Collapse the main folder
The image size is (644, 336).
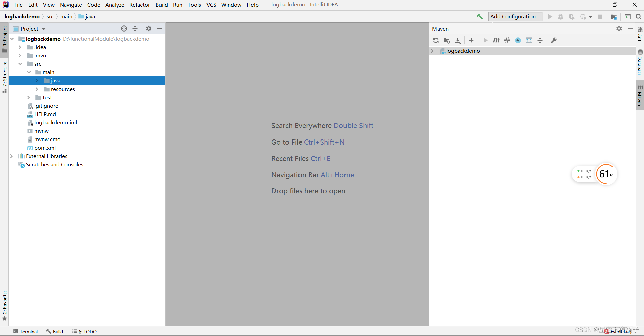tap(29, 72)
